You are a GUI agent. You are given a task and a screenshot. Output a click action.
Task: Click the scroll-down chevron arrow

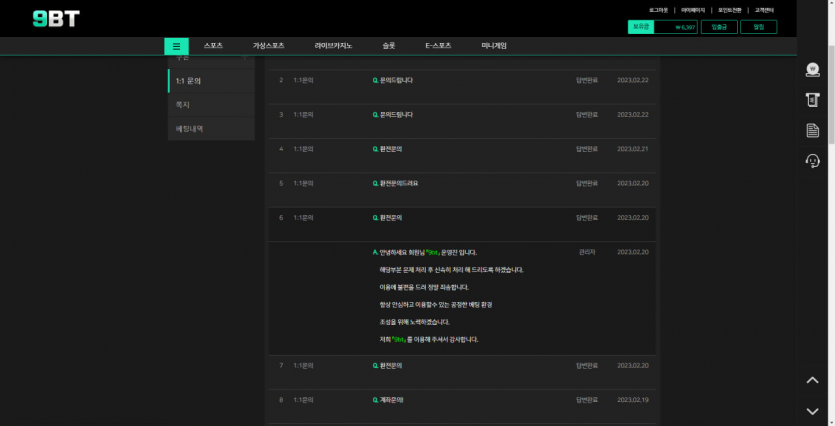pyautogui.click(x=812, y=411)
